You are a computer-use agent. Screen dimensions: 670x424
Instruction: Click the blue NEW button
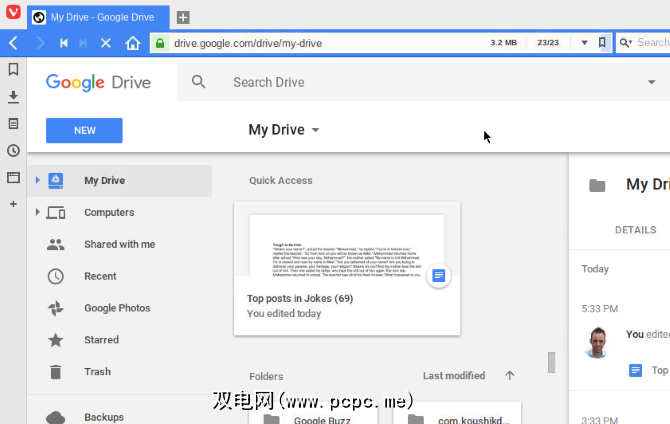[x=84, y=130]
